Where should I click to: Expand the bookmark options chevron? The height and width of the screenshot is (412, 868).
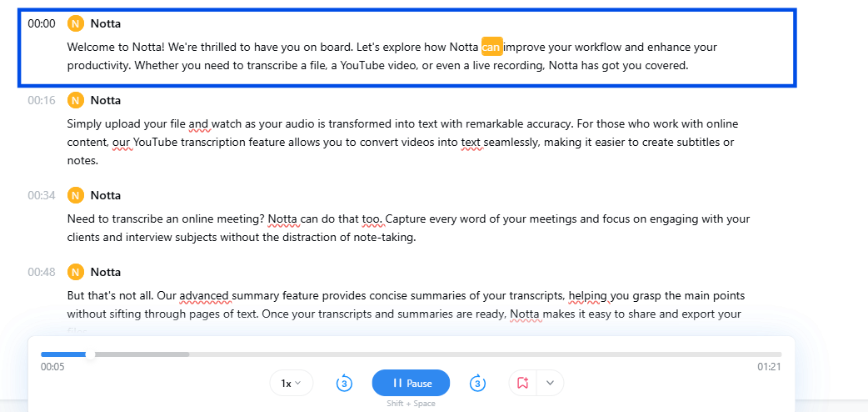[550, 383]
